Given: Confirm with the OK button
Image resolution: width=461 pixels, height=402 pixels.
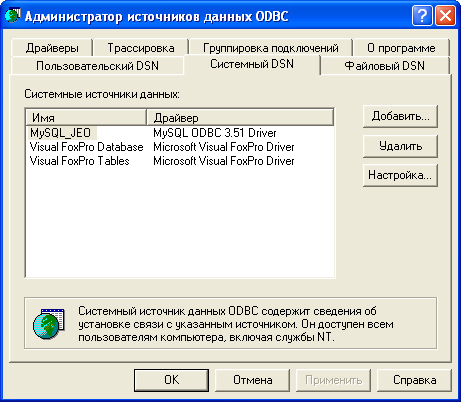Looking at the screenshot, I should point(171,380).
